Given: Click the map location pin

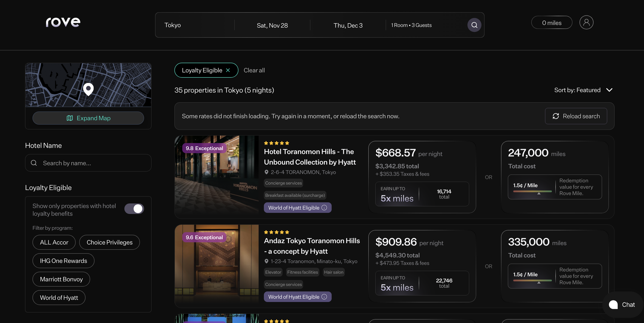Looking at the screenshot, I should pyautogui.click(x=88, y=89).
